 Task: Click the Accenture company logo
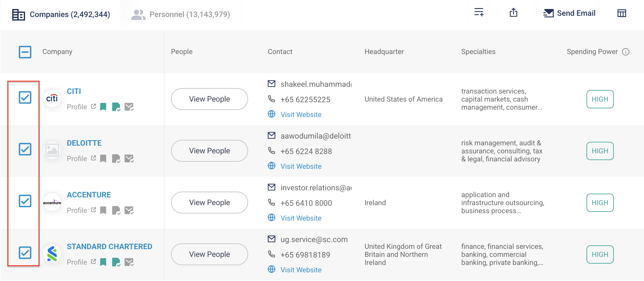52,202
